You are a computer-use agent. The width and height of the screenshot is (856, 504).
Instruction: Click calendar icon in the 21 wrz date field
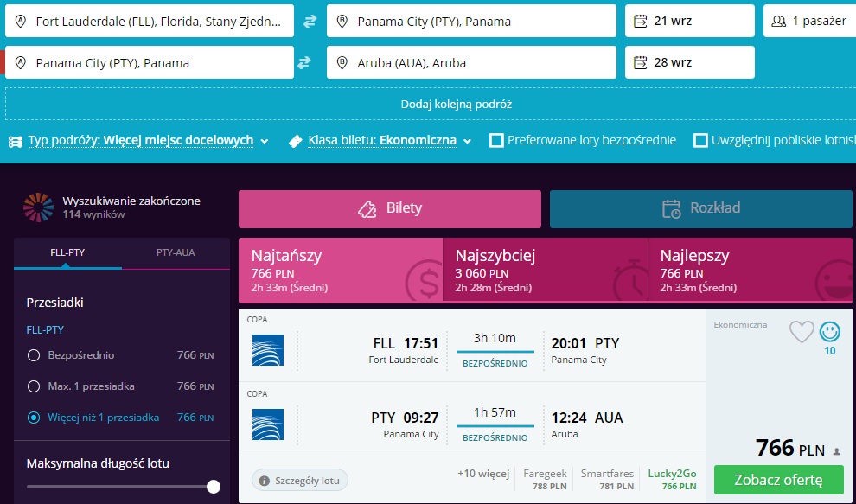click(x=641, y=21)
